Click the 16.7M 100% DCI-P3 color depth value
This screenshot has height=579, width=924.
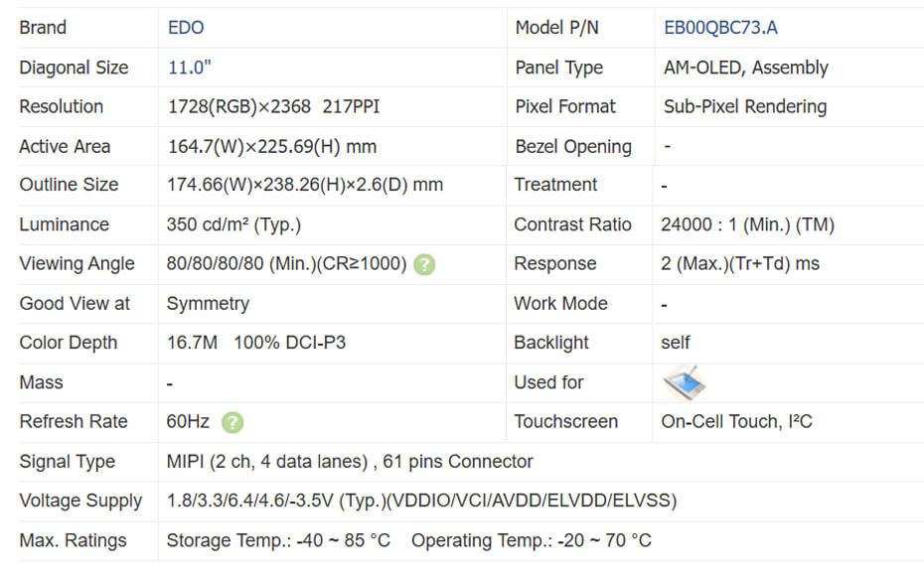coord(255,343)
